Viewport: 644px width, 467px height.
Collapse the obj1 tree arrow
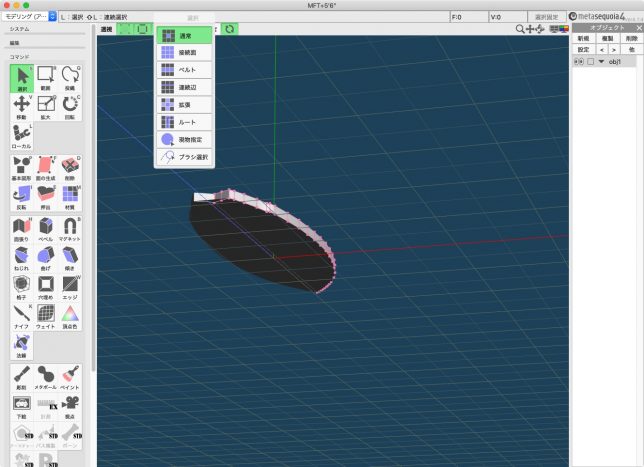[601, 62]
